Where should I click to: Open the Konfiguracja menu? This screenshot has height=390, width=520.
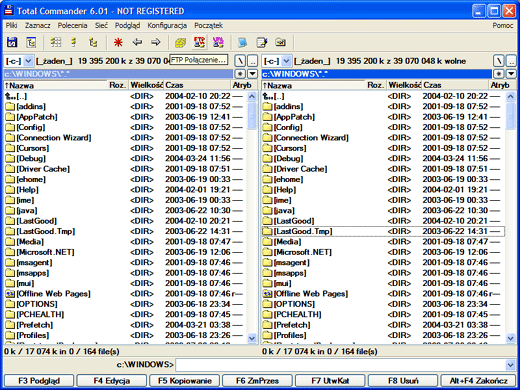(x=167, y=25)
